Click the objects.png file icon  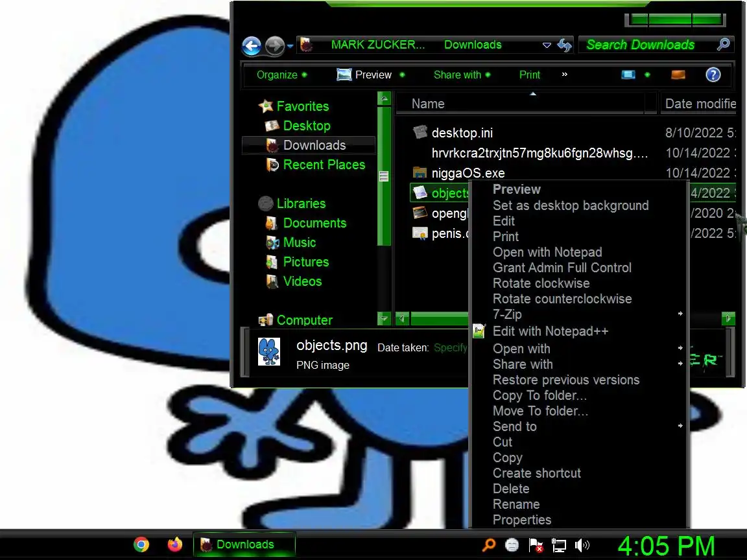point(420,193)
